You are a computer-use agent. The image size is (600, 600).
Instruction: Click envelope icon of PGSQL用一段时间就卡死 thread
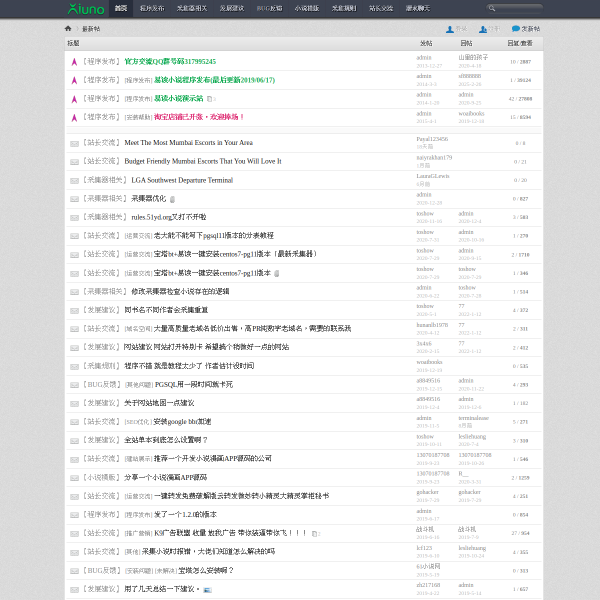(74, 385)
